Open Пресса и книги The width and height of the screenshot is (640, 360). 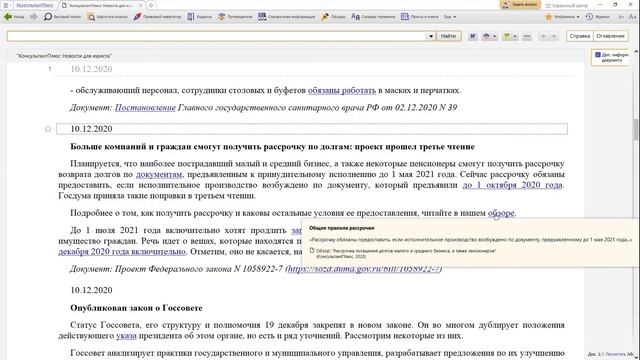pyautogui.click(x=420, y=17)
